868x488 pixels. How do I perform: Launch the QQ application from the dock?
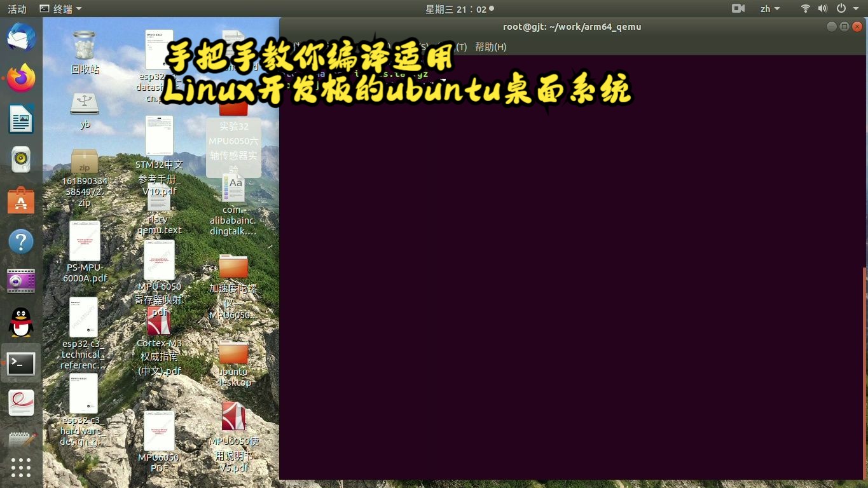(x=21, y=322)
